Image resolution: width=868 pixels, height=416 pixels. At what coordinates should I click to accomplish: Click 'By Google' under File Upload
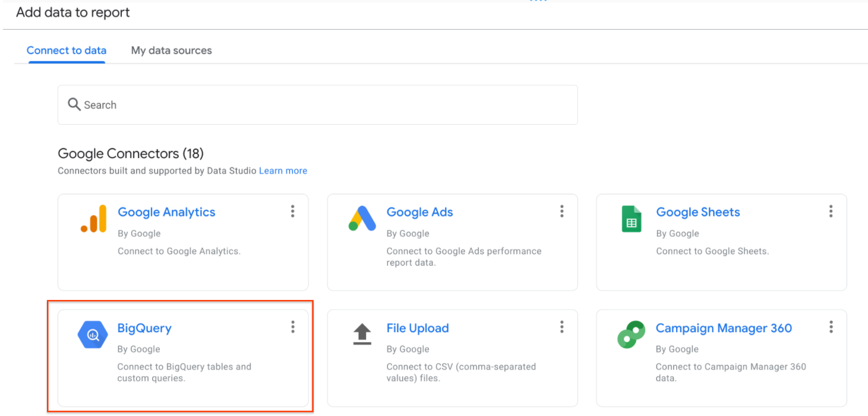[x=408, y=349]
